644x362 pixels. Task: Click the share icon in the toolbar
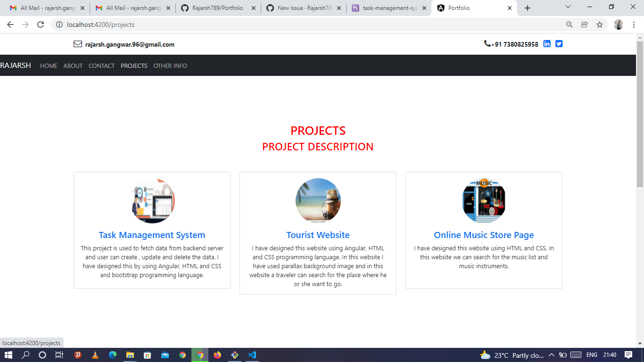click(x=584, y=25)
